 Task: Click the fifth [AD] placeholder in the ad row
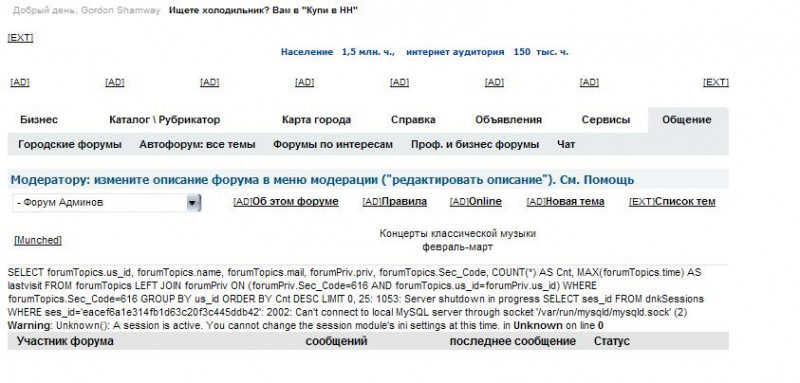pos(399,82)
